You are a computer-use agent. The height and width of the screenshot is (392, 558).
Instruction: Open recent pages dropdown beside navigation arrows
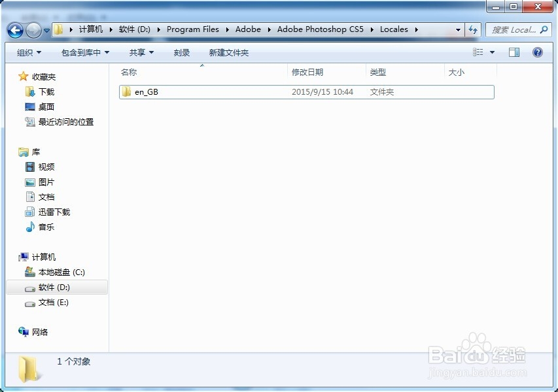pos(46,31)
